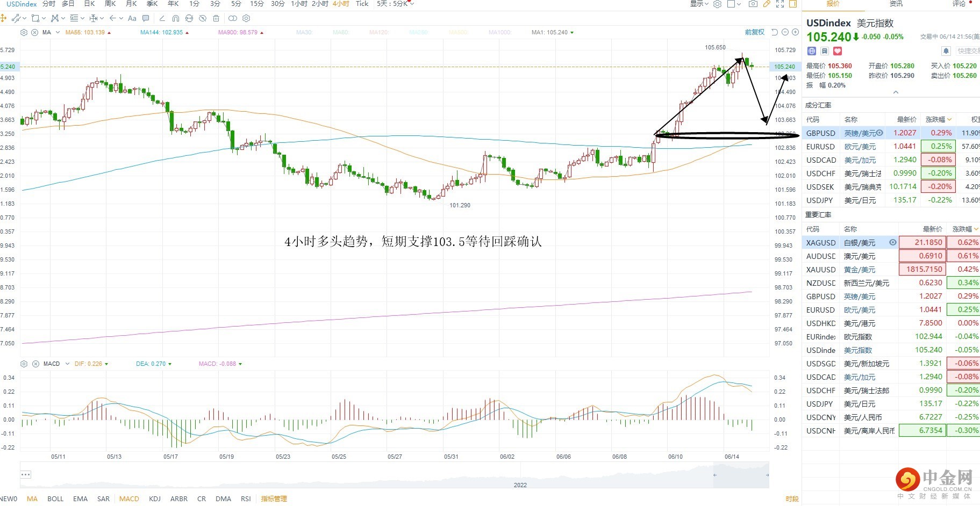Select the eraser pencil tool
This screenshot has height=506, width=980.
point(162,18)
